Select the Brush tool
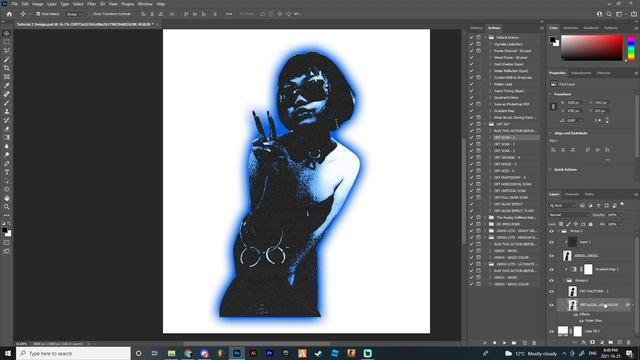640x360 pixels. click(7, 102)
